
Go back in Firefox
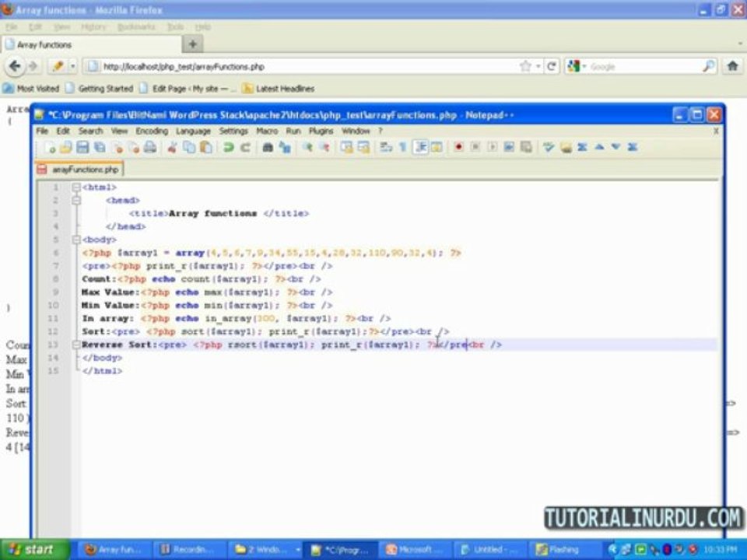coord(15,66)
